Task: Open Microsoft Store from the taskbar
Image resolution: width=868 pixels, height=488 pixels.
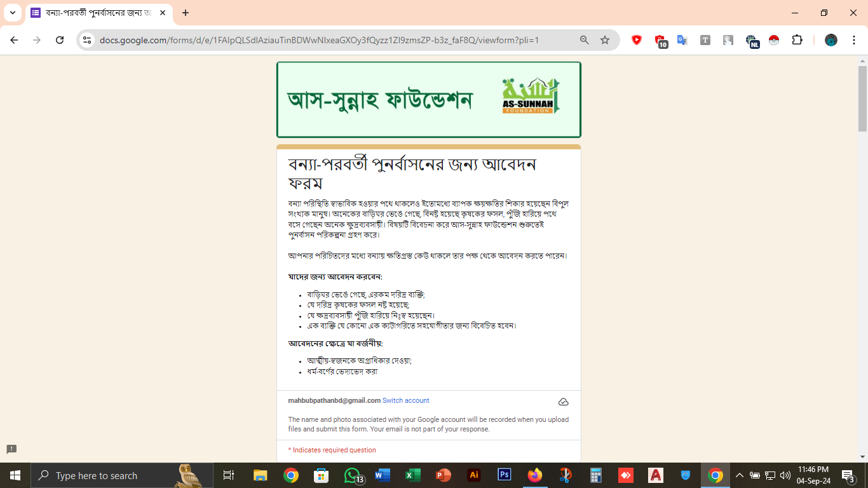Action: pos(322,475)
